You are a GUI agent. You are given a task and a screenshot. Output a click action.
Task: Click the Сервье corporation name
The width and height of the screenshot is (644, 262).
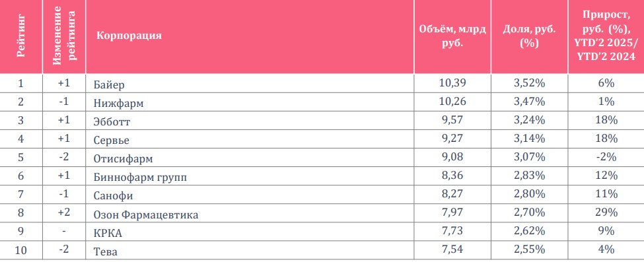pos(112,141)
